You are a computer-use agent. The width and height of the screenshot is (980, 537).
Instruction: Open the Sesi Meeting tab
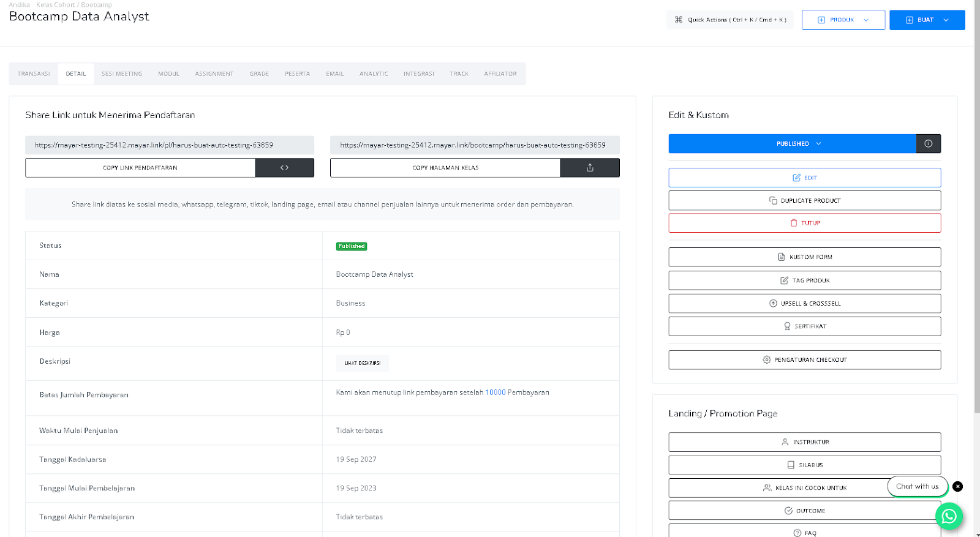(x=122, y=74)
